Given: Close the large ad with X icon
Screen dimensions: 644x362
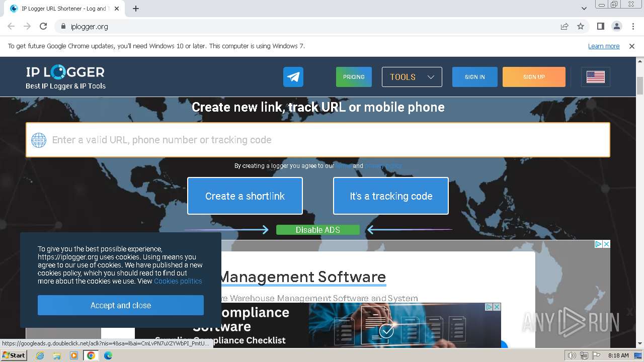Looking at the screenshot, I should pos(606,244).
